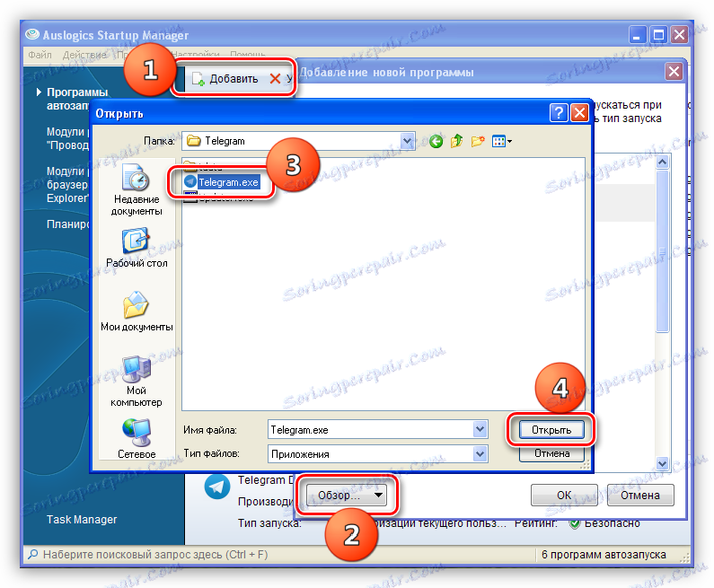Viewport: 714px width, 588px height.
Task: Click Отмена in the Добавление новой программы dialog
Action: coord(639,496)
